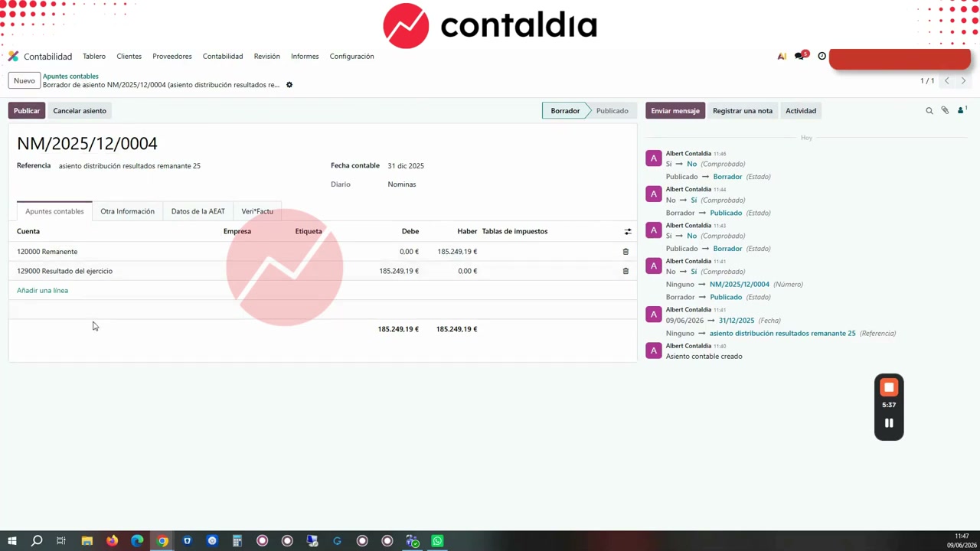The height and width of the screenshot is (551, 980).
Task: Search messages with the chatter magnifier icon
Action: pos(929,111)
